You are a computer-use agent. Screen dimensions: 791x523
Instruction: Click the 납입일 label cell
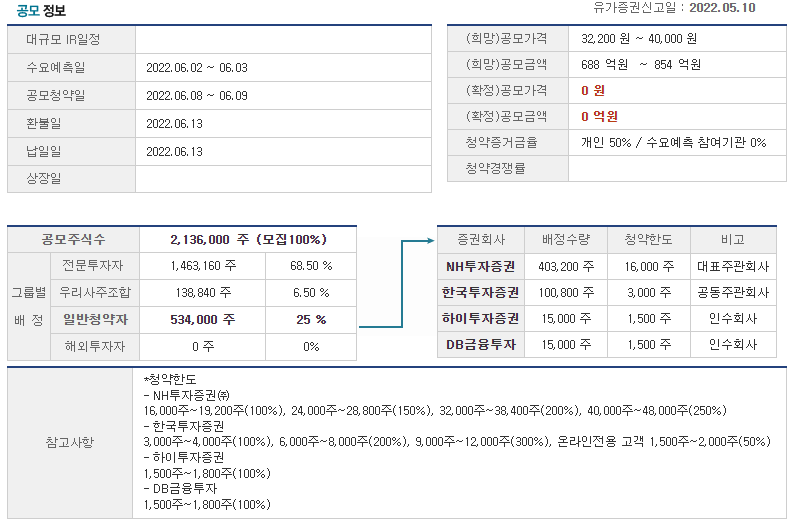pos(72,151)
